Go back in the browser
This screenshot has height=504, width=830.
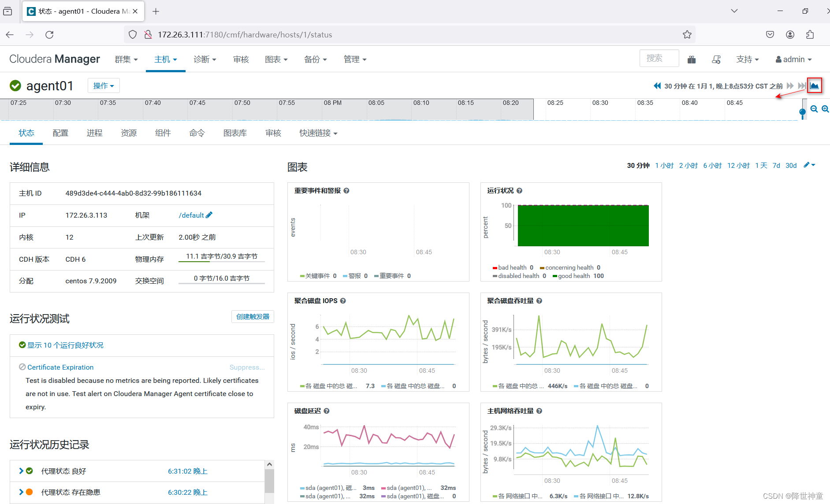coord(10,34)
